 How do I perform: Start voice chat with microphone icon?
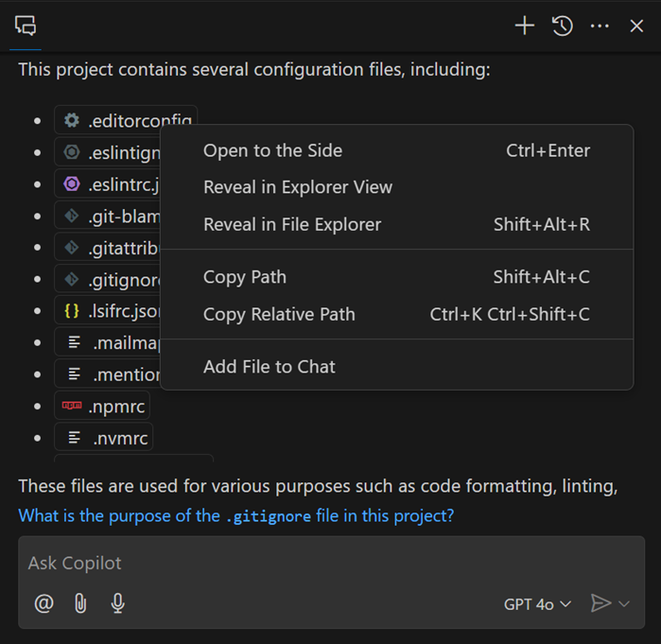(117, 603)
